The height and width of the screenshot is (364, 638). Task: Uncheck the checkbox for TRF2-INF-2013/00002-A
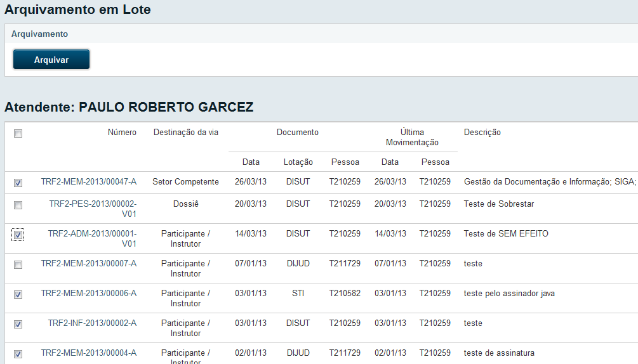(18, 324)
